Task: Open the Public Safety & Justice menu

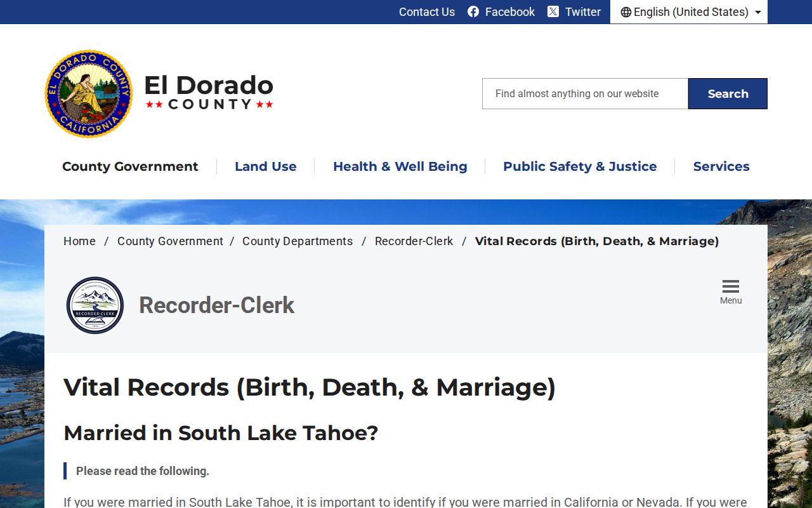Action: point(580,166)
